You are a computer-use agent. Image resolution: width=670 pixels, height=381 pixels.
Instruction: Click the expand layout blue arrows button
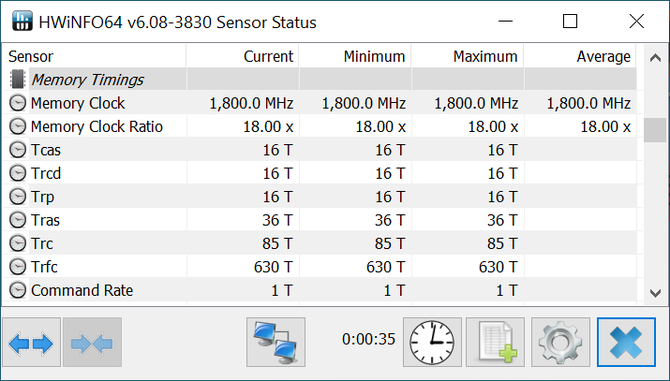[x=31, y=342]
